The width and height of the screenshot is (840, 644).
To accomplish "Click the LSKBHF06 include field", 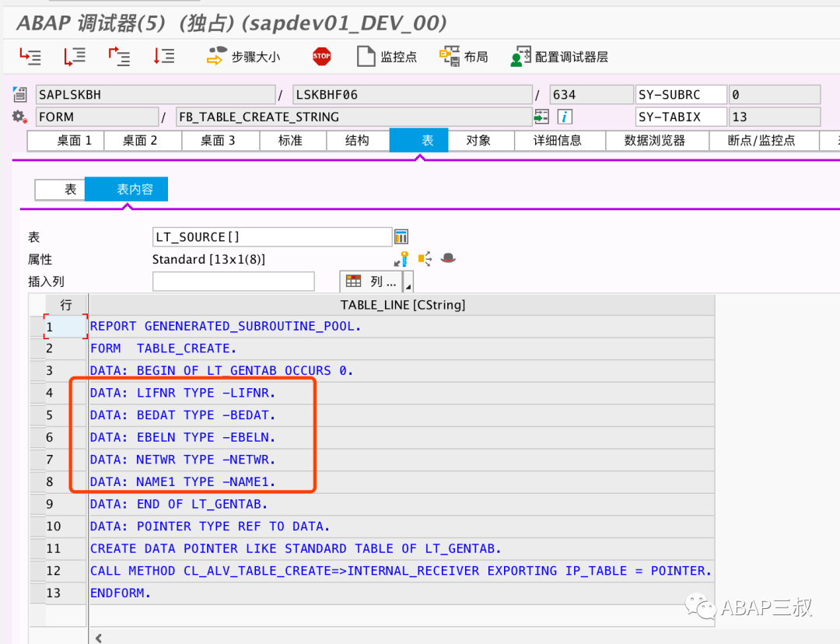I will (412, 94).
